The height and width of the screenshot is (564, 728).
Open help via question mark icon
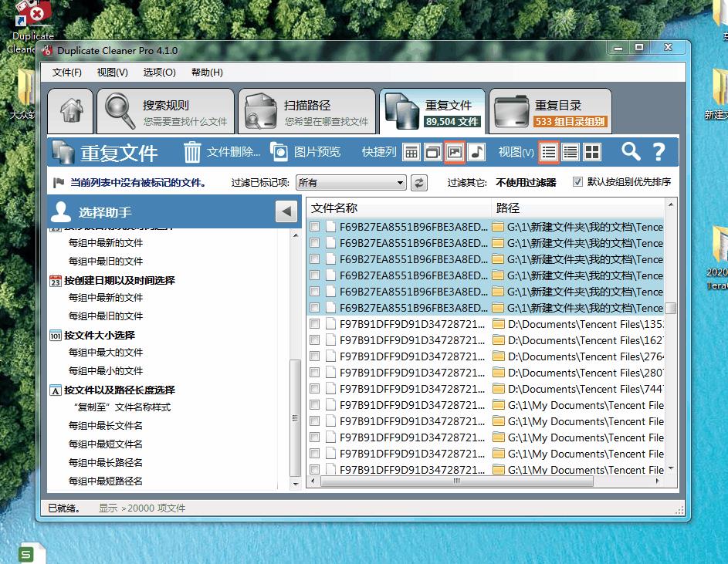(x=659, y=151)
